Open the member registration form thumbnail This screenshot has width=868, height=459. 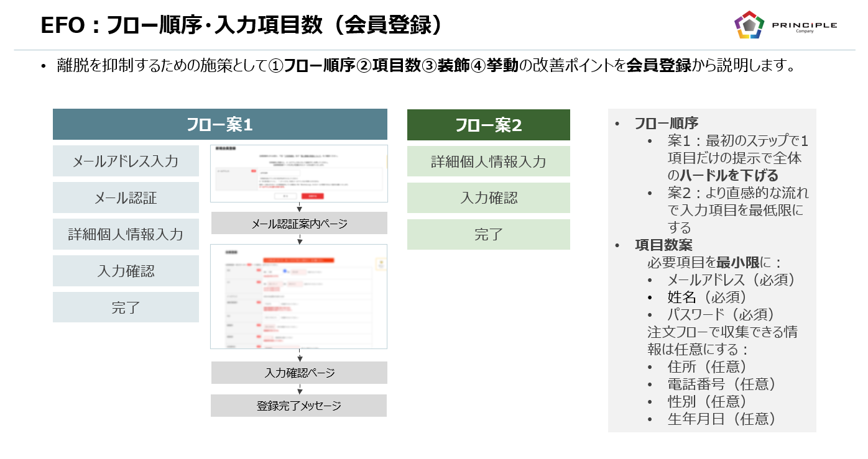tap(299, 296)
